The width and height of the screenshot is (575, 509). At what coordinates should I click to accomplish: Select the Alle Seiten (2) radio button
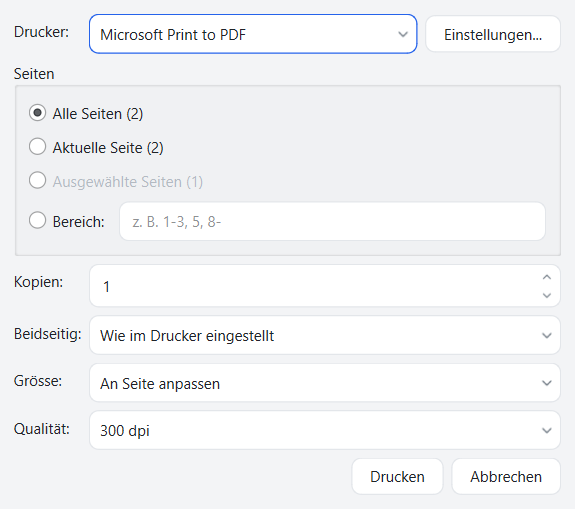tap(37, 113)
